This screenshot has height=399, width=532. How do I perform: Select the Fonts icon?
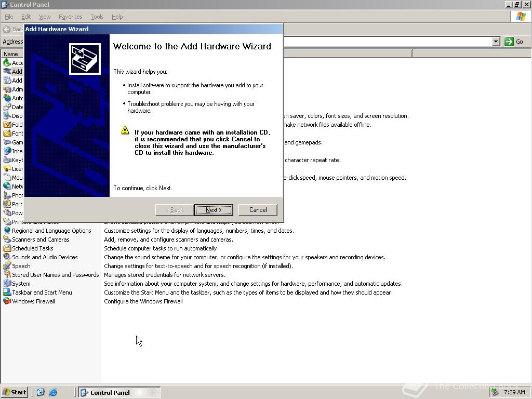[x=7, y=133]
